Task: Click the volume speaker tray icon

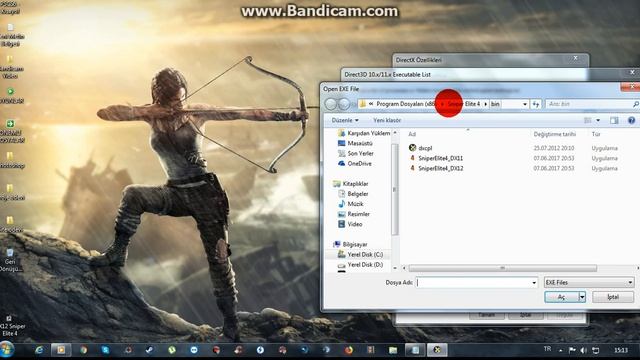Action: pos(584,350)
